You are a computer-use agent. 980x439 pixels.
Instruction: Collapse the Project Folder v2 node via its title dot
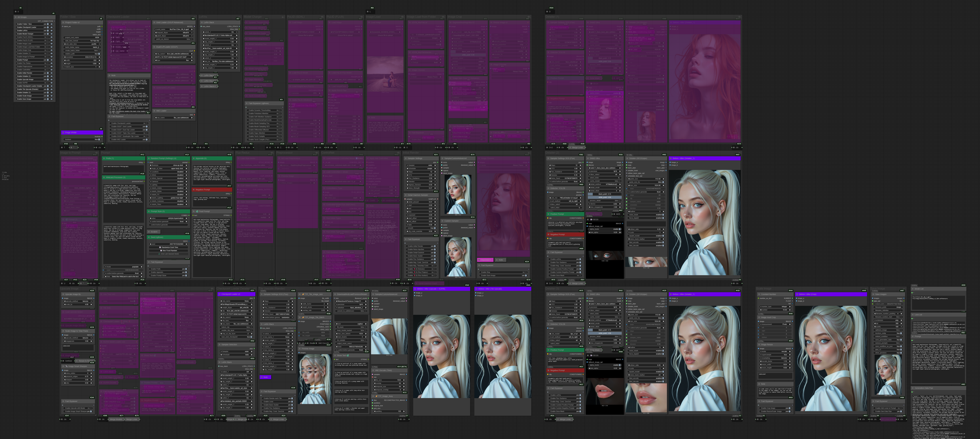(63, 22)
